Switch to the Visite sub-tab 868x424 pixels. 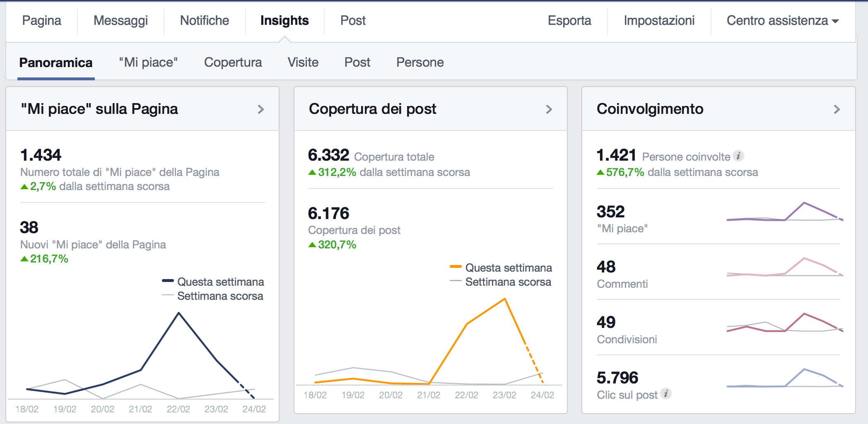(x=303, y=63)
